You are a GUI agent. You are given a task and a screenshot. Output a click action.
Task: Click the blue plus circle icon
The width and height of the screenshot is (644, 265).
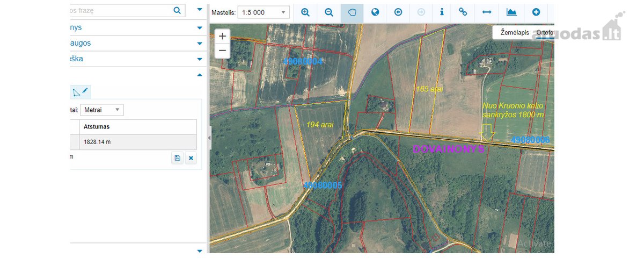[x=536, y=12]
